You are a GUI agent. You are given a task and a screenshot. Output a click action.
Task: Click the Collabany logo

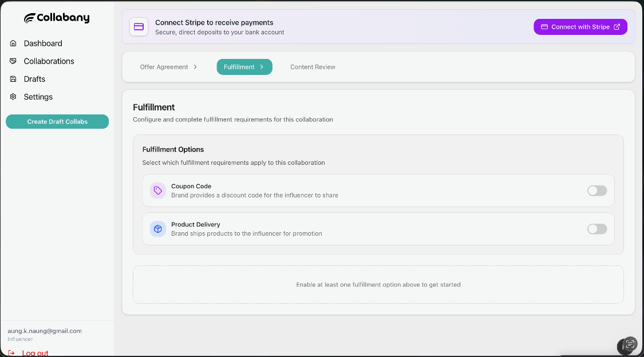pyautogui.click(x=57, y=18)
